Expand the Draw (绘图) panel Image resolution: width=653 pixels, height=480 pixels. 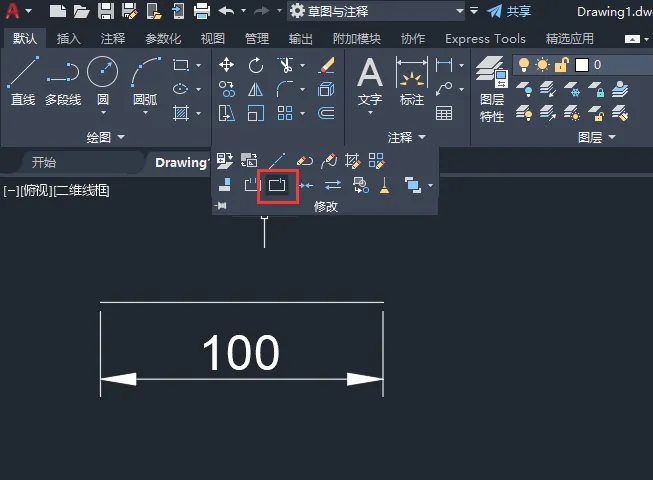click(105, 137)
